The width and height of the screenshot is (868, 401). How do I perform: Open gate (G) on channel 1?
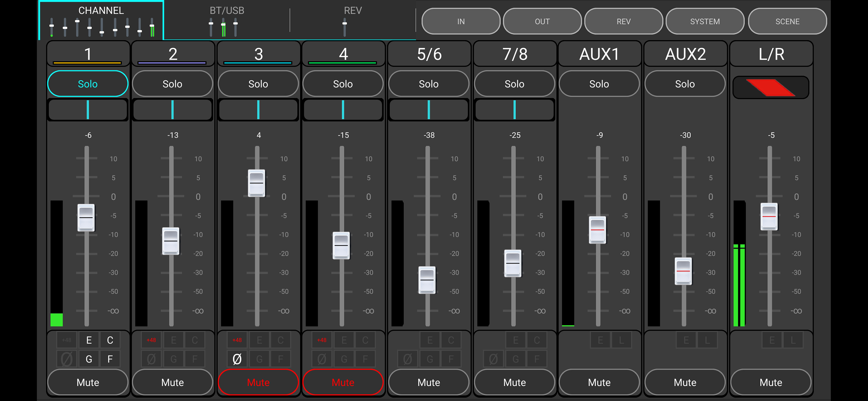coord(89,359)
